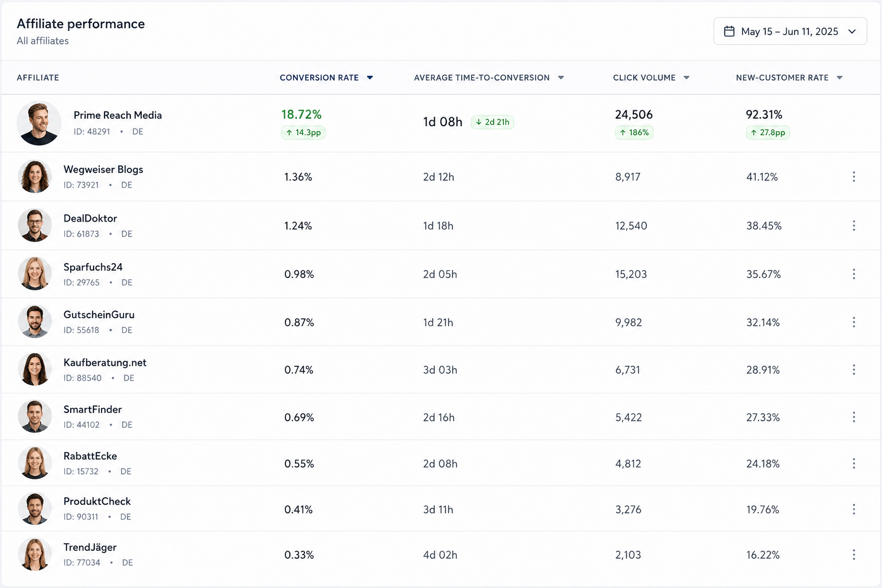Click Sparfuchs24 avatar photo

coord(35,273)
